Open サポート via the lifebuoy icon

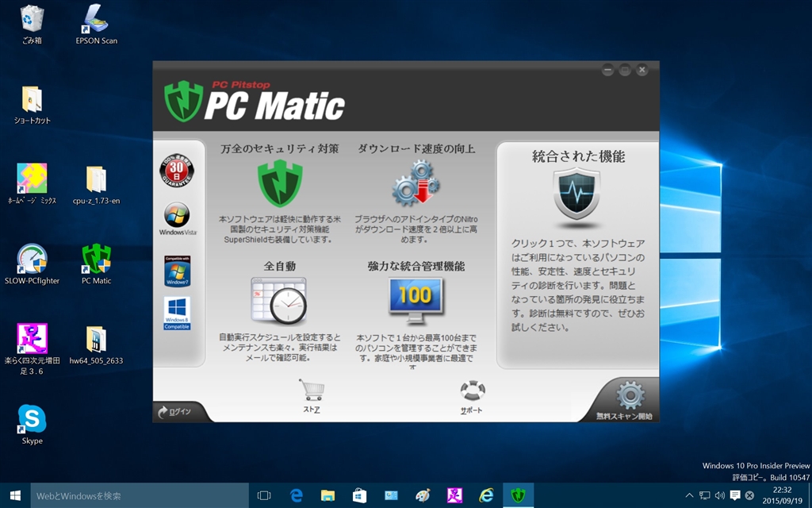472,397
